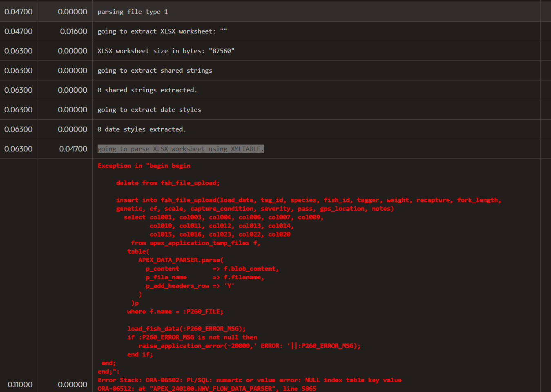Select "going to extract shared strings" log entry
This screenshot has height=392, width=551.
(154, 71)
